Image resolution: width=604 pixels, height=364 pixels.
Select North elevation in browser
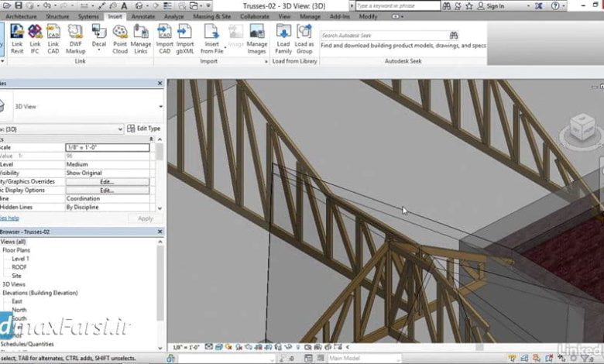[x=19, y=310]
